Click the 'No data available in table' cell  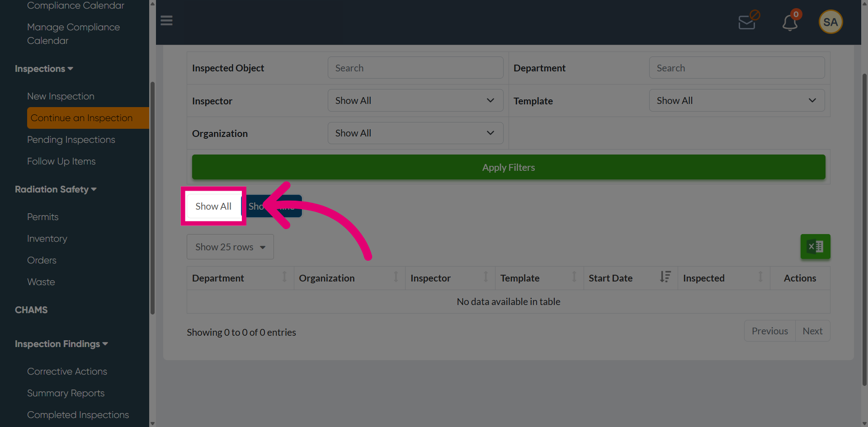(x=508, y=301)
